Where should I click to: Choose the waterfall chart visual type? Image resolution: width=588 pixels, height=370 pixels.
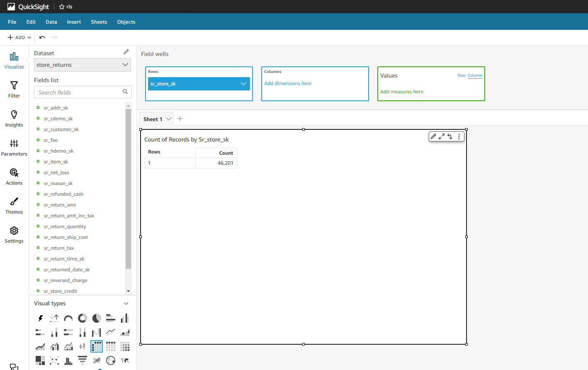click(x=97, y=332)
